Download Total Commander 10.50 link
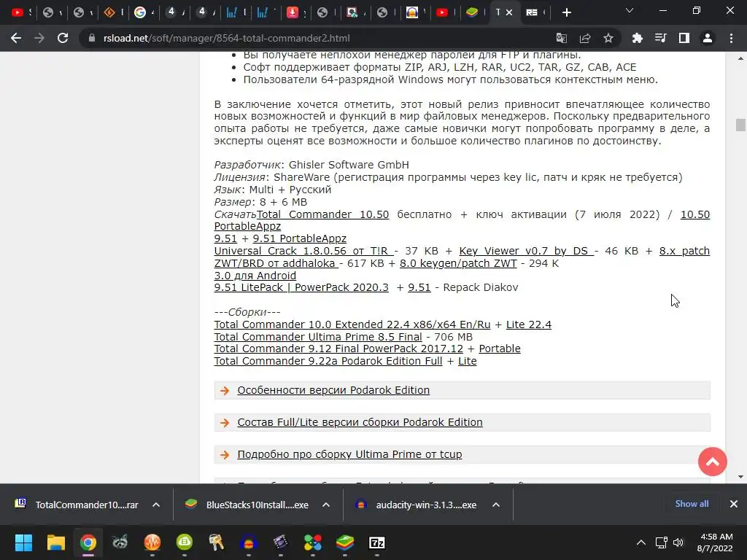The width and height of the screenshot is (747, 560). [x=323, y=214]
